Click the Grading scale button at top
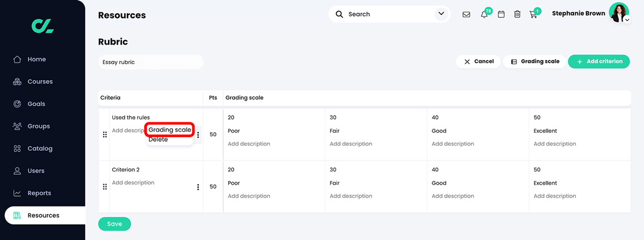 534,61
